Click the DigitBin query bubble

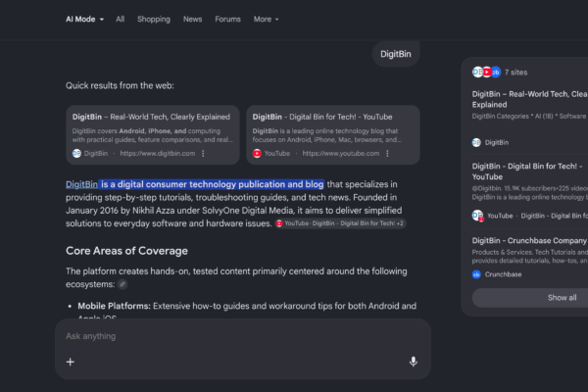[x=396, y=54]
